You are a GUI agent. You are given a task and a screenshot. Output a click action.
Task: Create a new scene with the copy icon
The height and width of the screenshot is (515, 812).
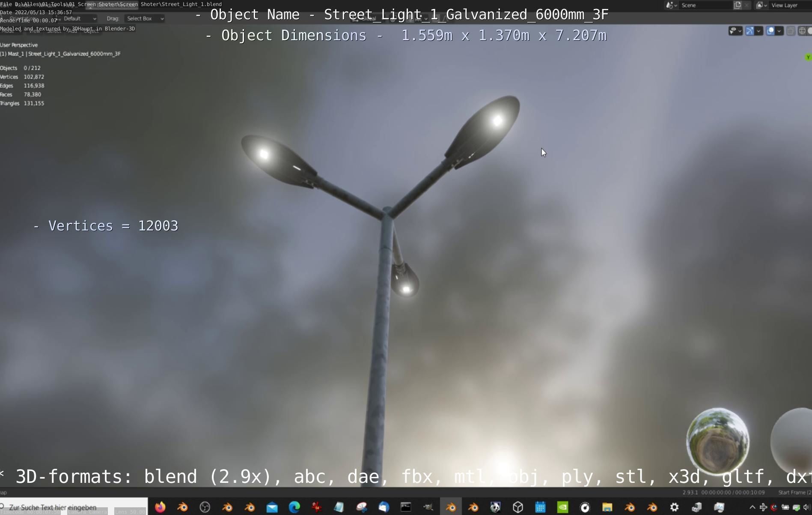(738, 5)
